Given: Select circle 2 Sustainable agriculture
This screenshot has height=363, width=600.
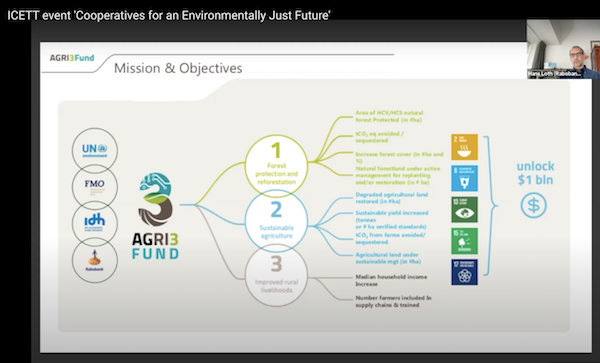Looking at the screenshot, I should tap(276, 221).
